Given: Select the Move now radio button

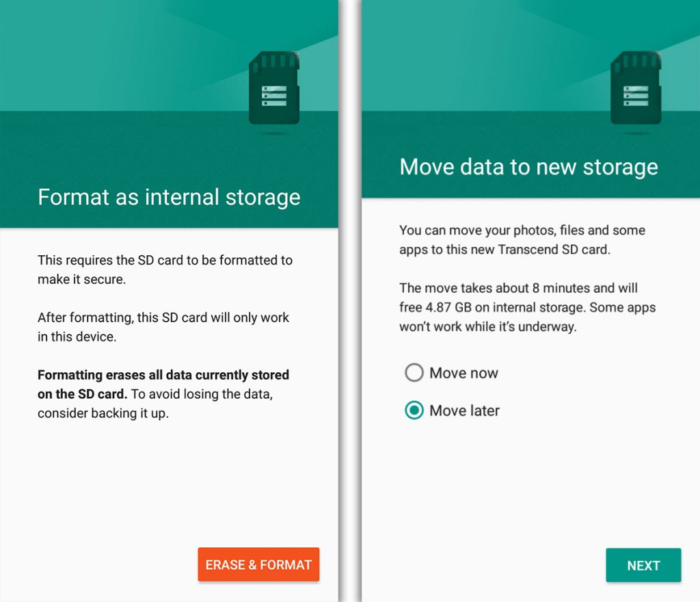Looking at the screenshot, I should coord(414,373).
